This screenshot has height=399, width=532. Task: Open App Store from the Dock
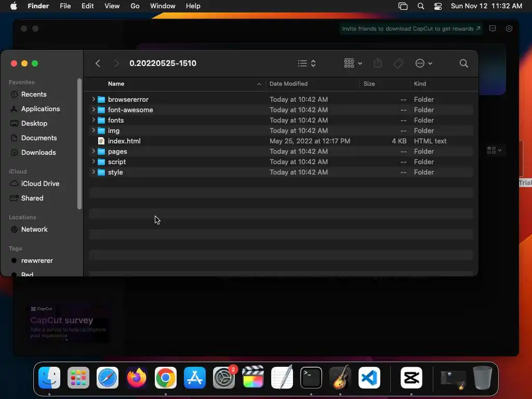(195, 378)
